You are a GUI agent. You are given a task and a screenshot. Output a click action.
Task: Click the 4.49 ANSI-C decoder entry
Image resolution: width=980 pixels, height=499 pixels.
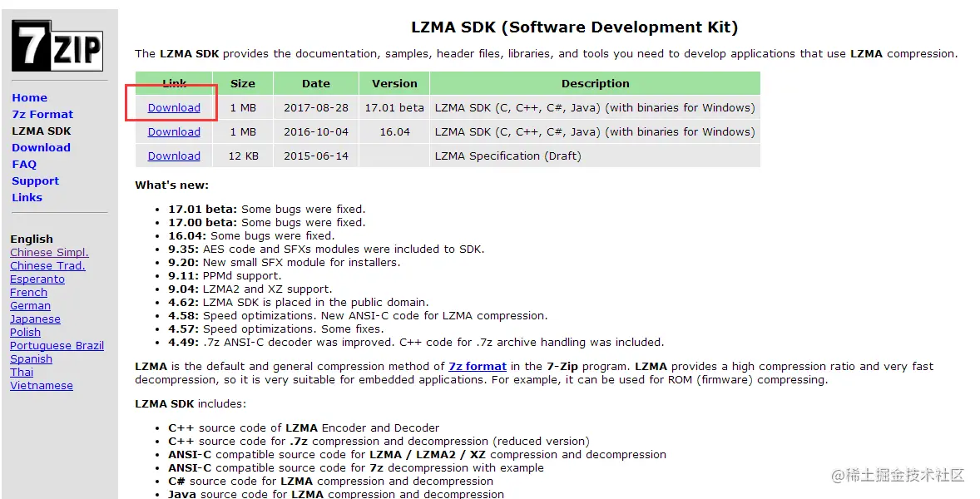point(416,343)
